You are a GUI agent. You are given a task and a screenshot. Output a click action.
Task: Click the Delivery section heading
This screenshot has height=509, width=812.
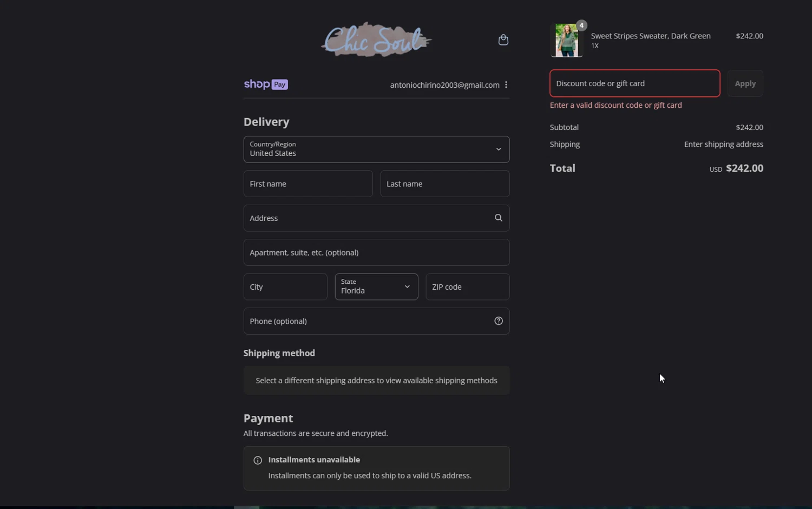tap(266, 122)
